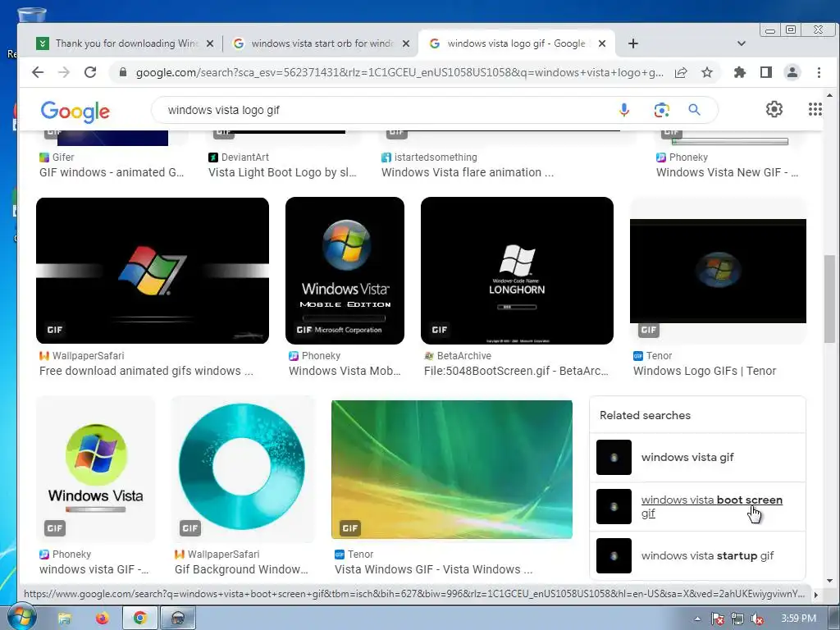The width and height of the screenshot is (840, 630).
Task: Open a new tab with the plus button
Action: pyautogui.click(x=632, y=43)
